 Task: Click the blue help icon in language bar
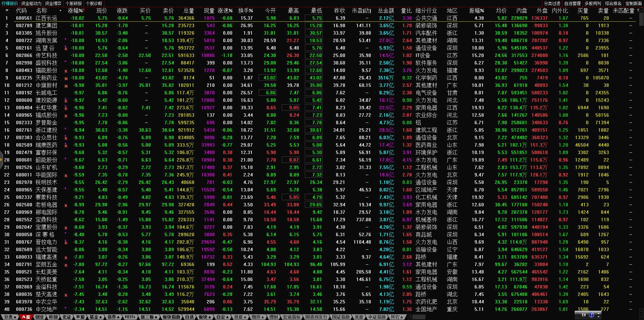592,315
